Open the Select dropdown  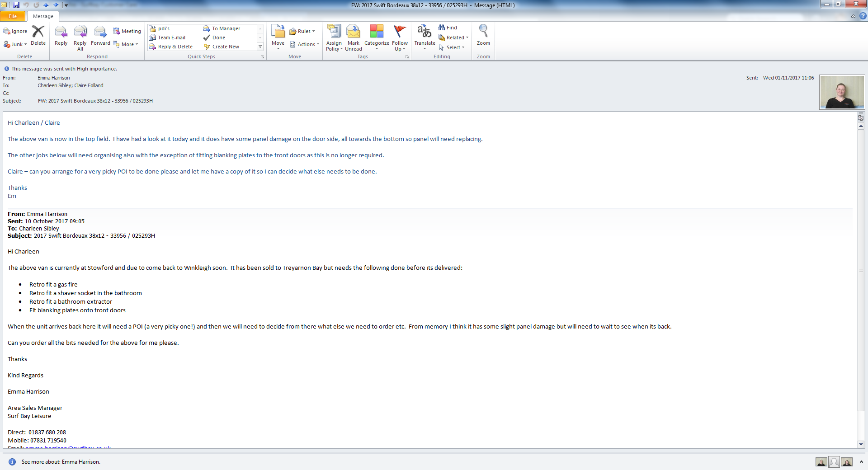click(x=452, y=47)
